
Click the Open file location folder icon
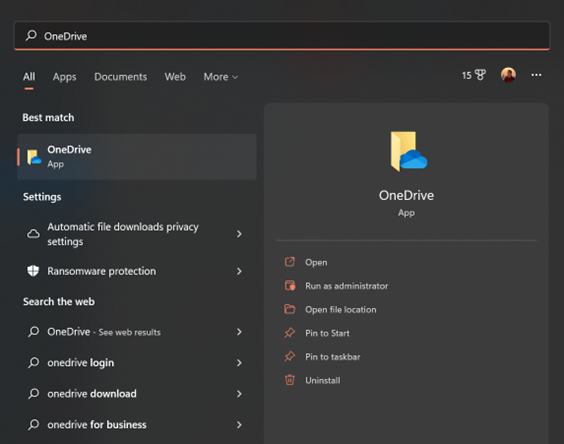(290, 309)
